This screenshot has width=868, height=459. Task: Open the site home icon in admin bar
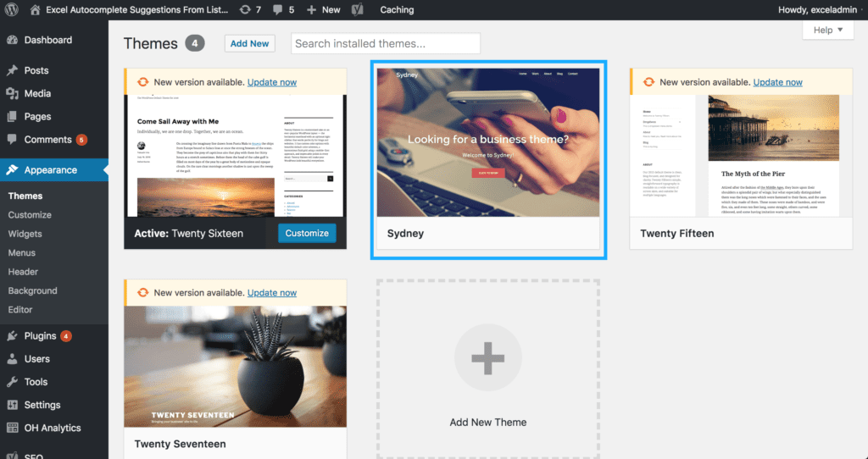tap(35, 9)
